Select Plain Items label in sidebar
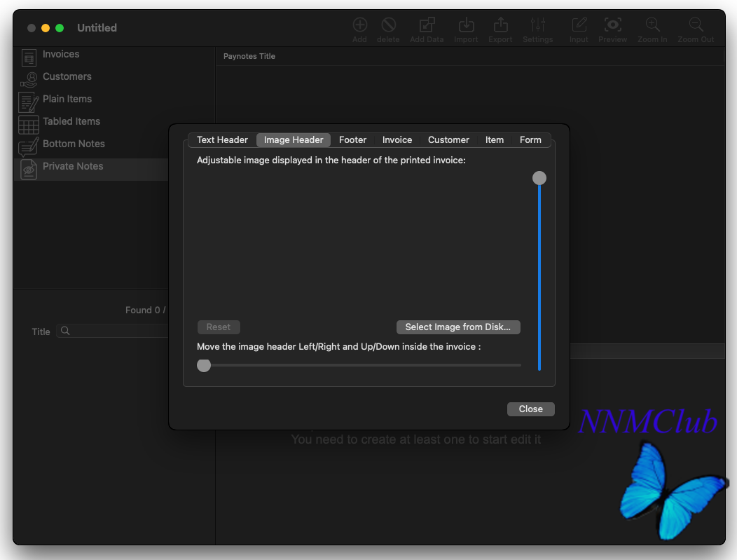This screenshot has height=560, width=737. point(67,99)
